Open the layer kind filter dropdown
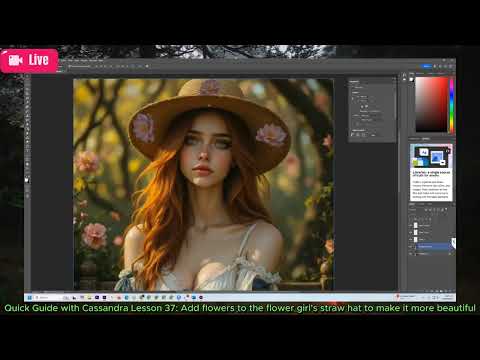The height and width of the screenshot is (360, 480). [416, 210]
